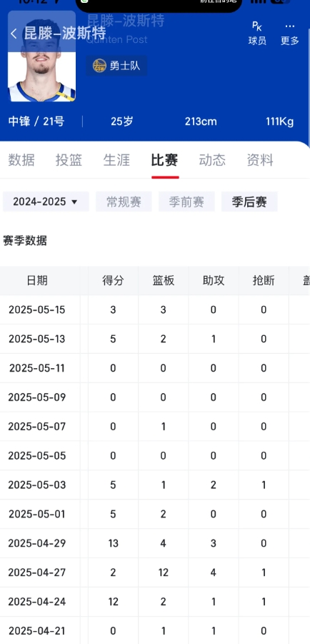Tap the back arrow beside 昆滕-波斯特
The height and width of the screenshot is (644, 310).
[x=14, y=34]
